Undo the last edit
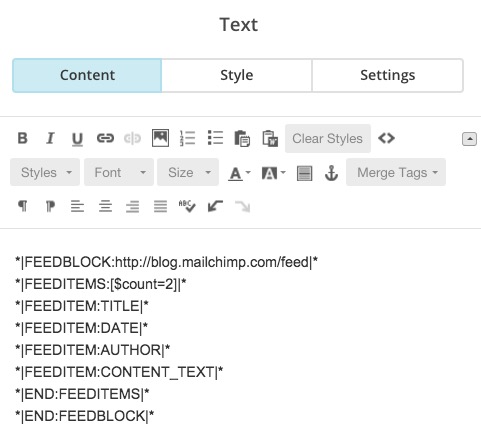The width and height of the screenshot is (481, 443). coord(215,206)
